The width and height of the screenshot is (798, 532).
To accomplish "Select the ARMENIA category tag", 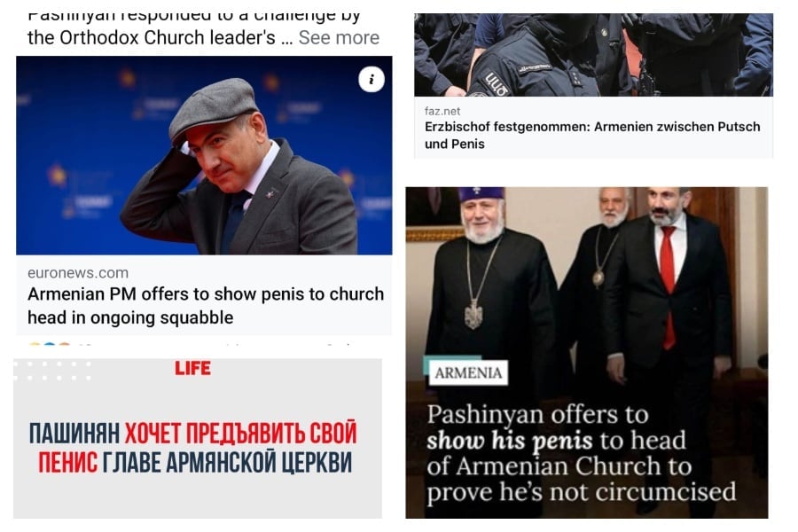I will (468, 372).
